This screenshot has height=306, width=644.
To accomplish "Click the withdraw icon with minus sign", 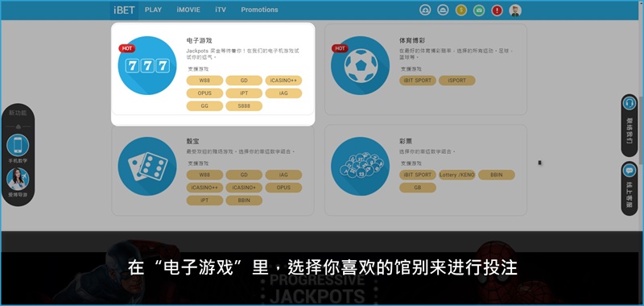I will pos(443,10).
